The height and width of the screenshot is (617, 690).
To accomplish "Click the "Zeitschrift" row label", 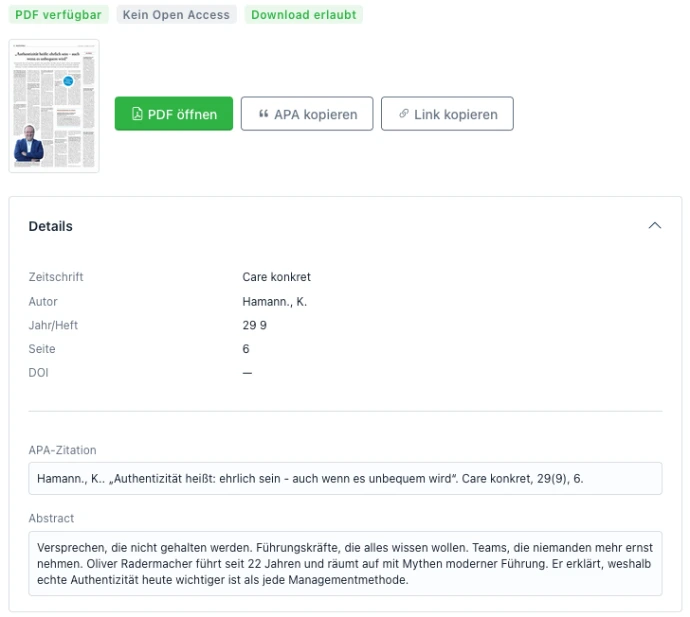I will click(x=56, y=277).
